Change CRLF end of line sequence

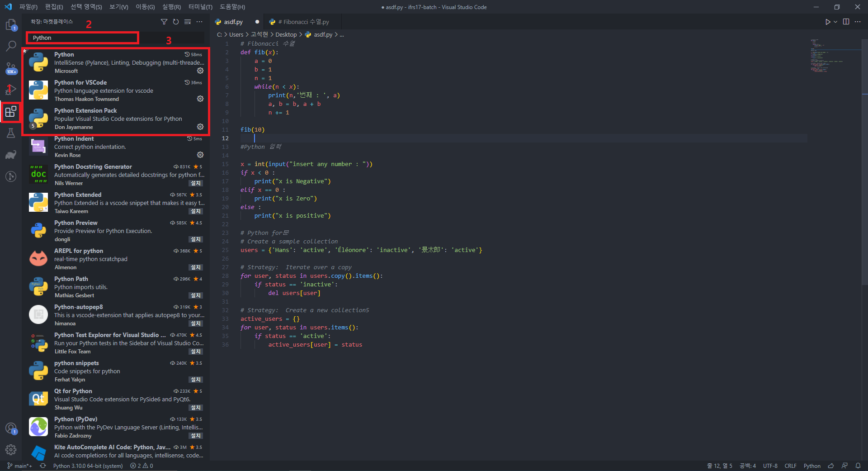[791, 466]
